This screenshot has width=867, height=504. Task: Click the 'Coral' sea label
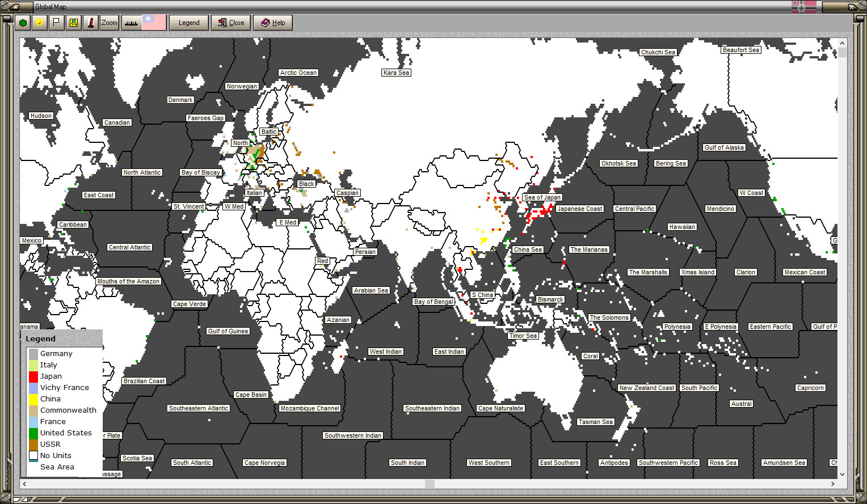591,356
